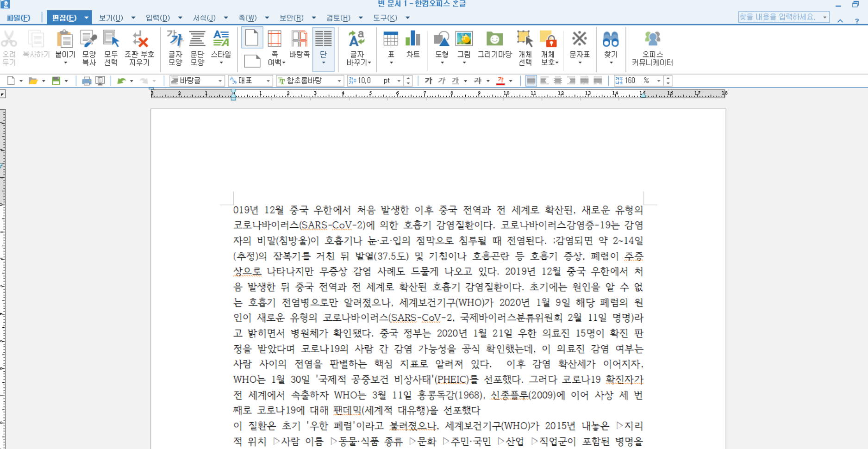Click the font size stepper arrows
The image size is (868, 449).
pyautogui.click(x=408, y=81)
